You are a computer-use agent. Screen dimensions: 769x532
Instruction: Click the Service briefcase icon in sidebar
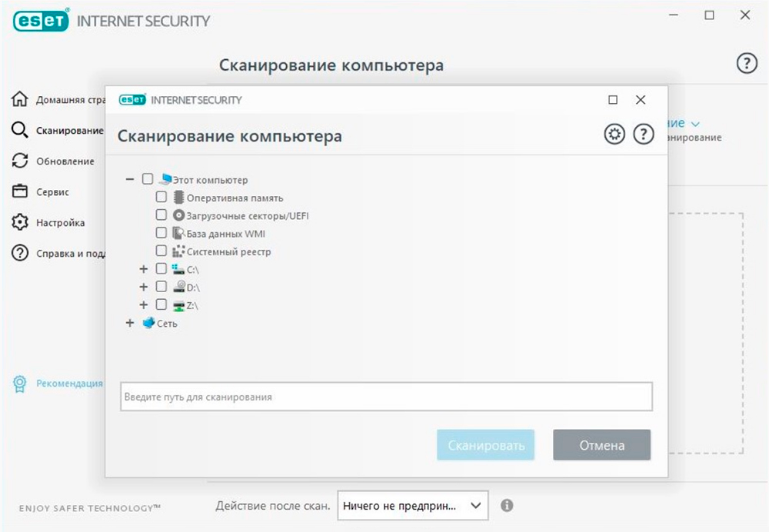point(20,191)
